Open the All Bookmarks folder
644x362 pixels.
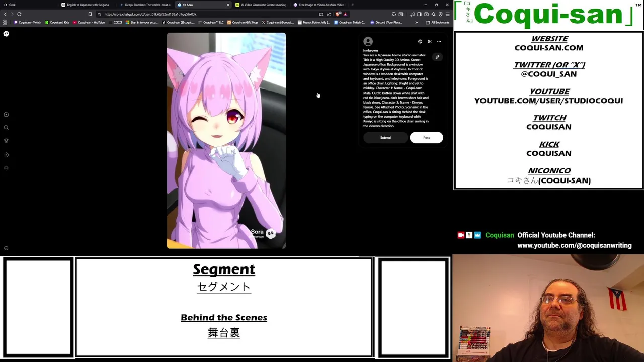(438, 22)
